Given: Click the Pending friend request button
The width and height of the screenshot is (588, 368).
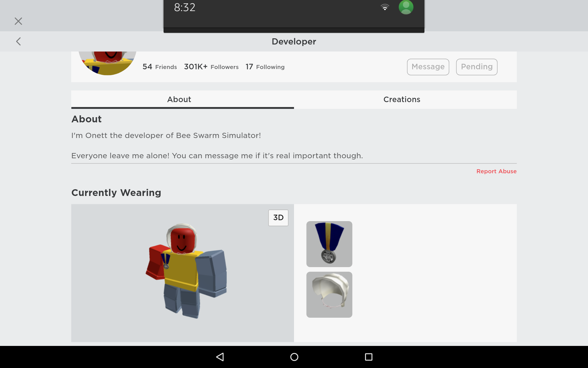Looking at the screenshot, I should click(x=477, y=67).
